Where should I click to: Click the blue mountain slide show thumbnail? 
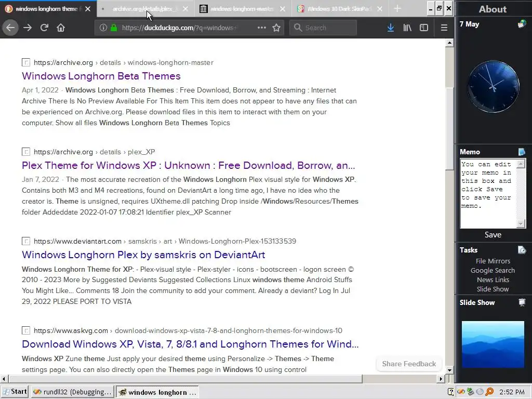[x=493, y=344]
